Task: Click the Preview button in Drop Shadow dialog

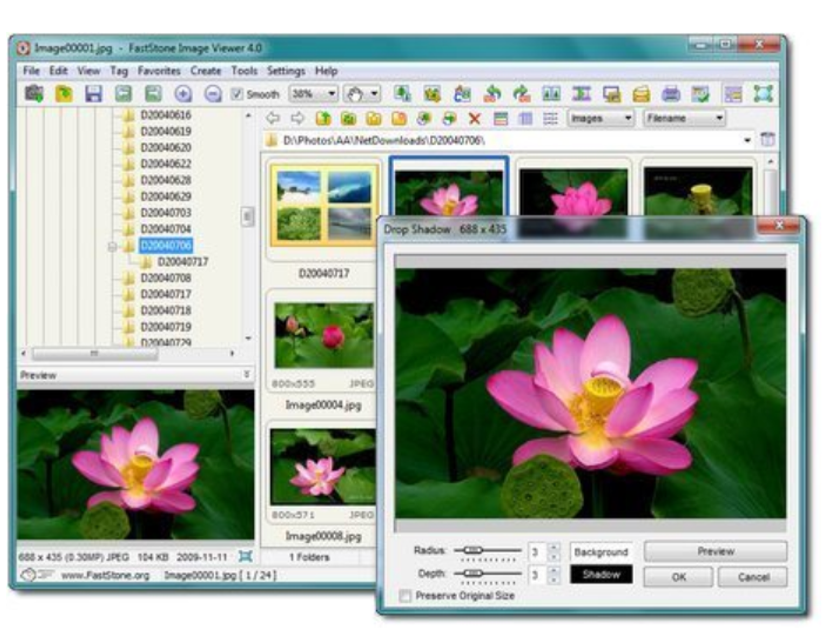Action: [x=715, y=551]
